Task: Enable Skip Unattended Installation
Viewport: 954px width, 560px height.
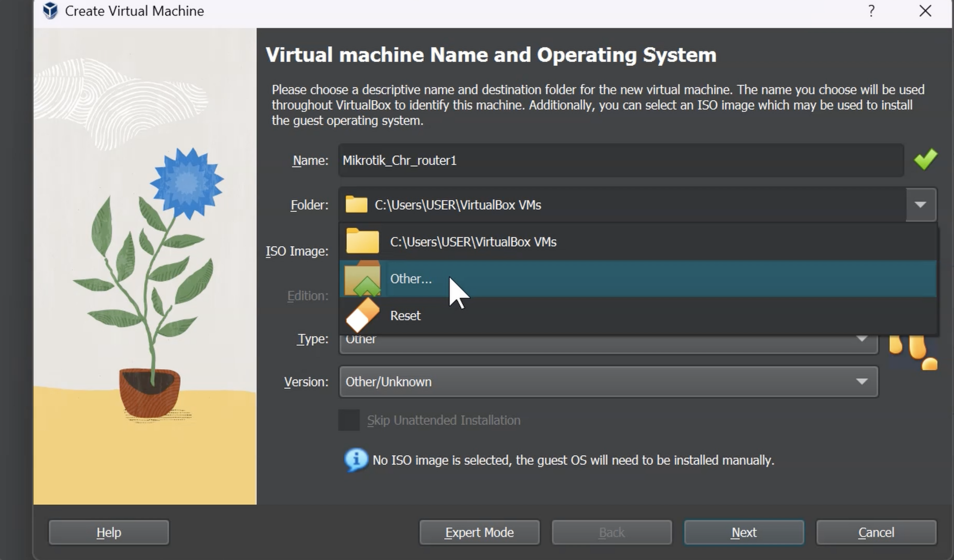Action: (x=348, y=419)
